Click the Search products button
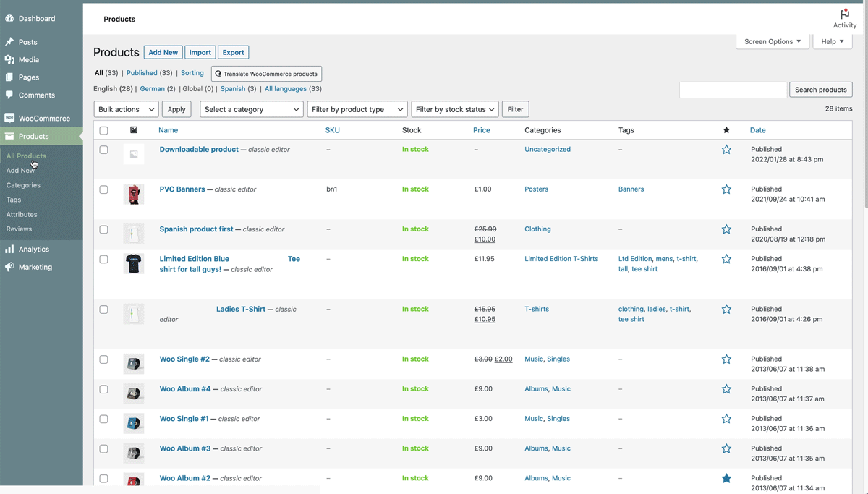 pyautogui.click(x=820, y=90)
